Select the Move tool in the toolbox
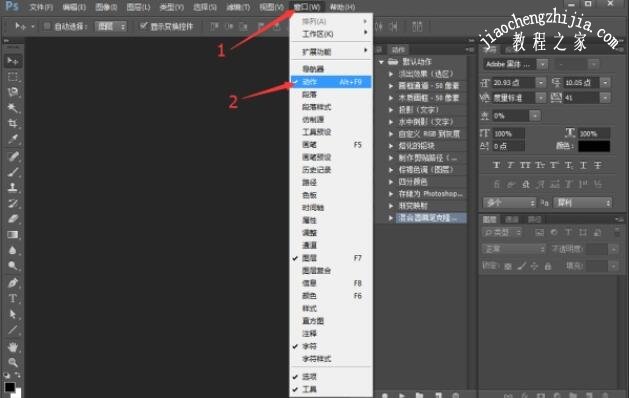This screenshot has height=398, width=630. point(13,61)
